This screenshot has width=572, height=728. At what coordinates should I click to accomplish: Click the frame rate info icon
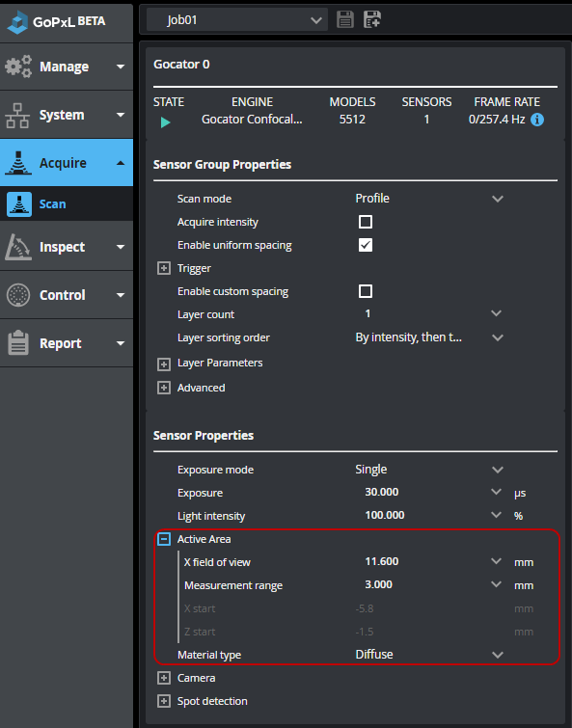pos(537,120)
